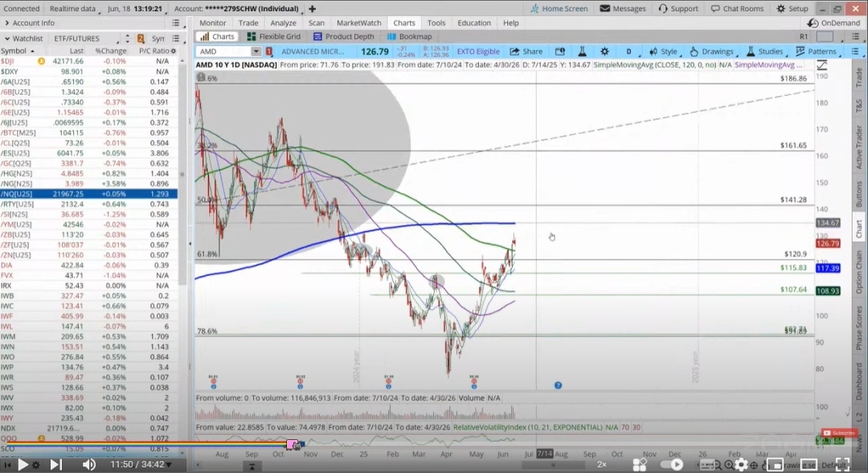Skip to the next video
The width and height of the screenshot is (868, 473).
56,464
